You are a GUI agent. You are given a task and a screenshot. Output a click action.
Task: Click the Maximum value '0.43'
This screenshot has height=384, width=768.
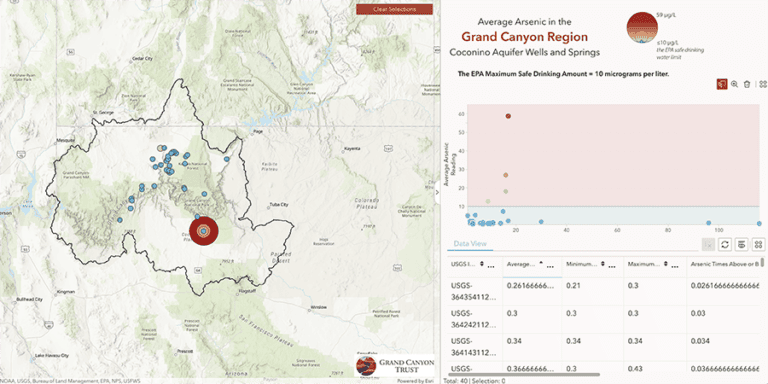tap(635, 368)
